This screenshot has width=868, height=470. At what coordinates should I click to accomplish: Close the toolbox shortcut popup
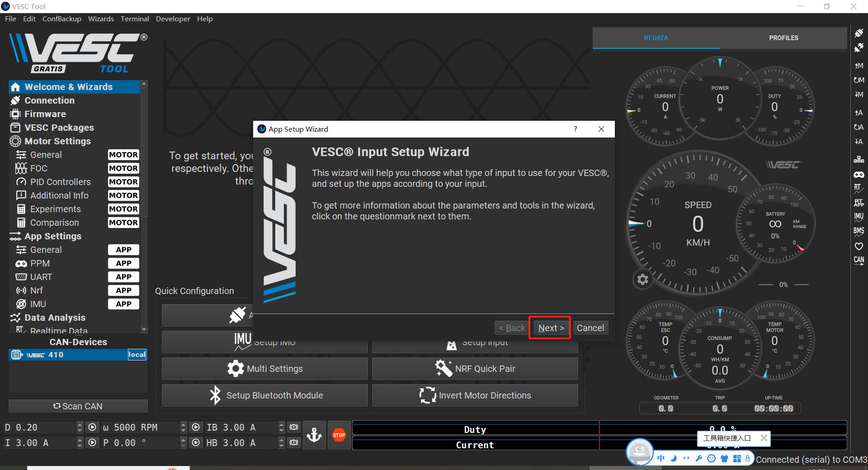pos(764,437)
